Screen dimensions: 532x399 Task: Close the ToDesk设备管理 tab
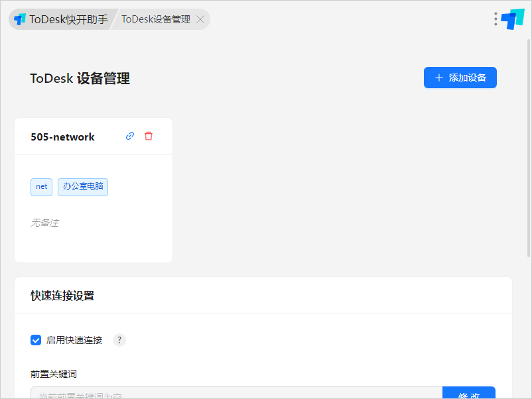click(x=200, y=19)
